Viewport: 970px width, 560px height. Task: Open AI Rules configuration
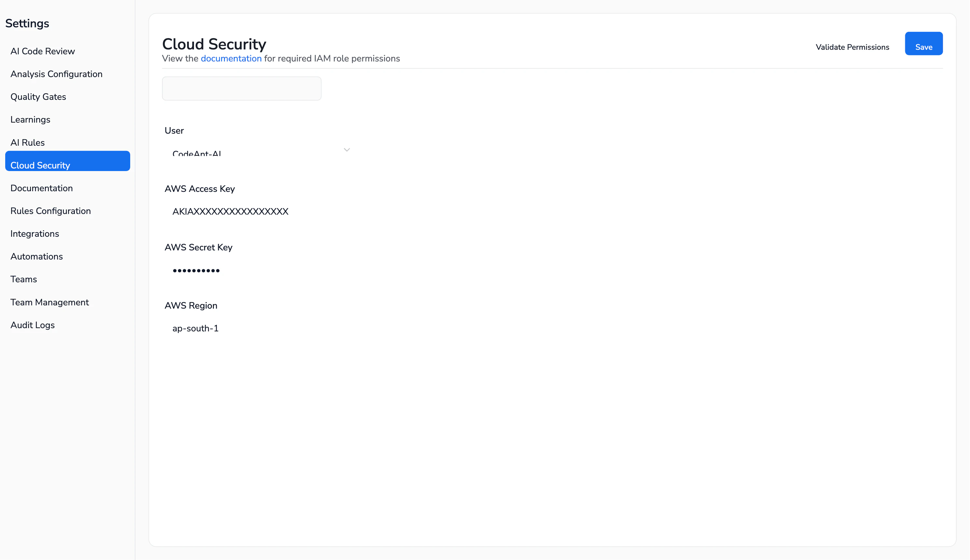(27, 142)
